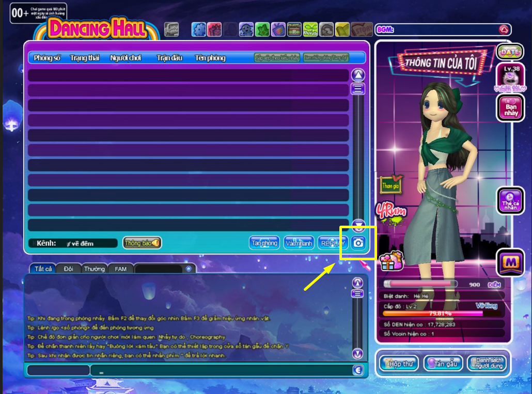Screen dimensions: 532x394
Task: Open the Khu Vườn garden icon
Action: click(310, 30)
